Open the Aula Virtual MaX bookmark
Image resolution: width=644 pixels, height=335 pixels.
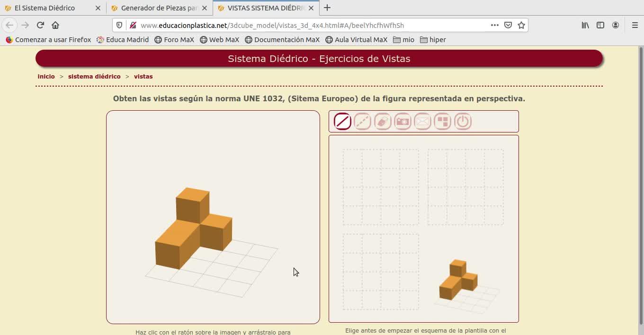tap(356, 40)
